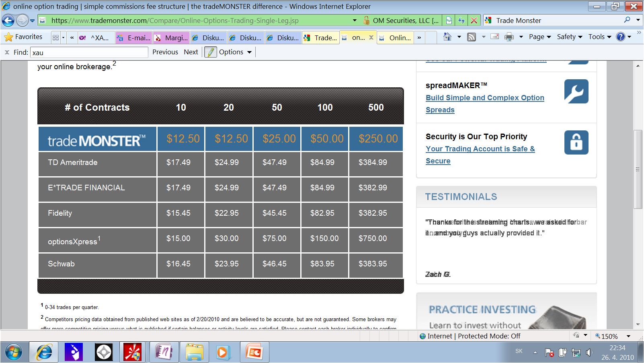Open Windows Start menu orb
The height and width of the screenshot is (363, 644).
[14, 353]
